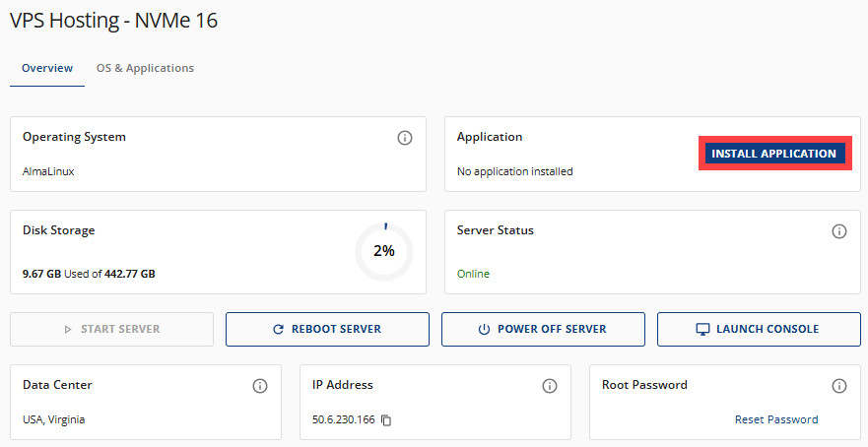
Task: Switch to the Overview tab
Action: pyautogui.click(x=47, y=68)
